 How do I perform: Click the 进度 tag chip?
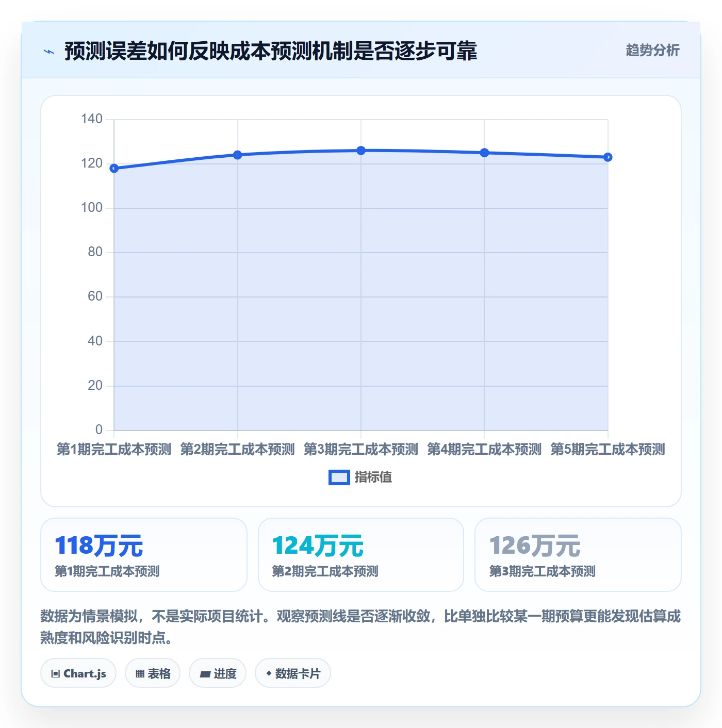(218, 673)
